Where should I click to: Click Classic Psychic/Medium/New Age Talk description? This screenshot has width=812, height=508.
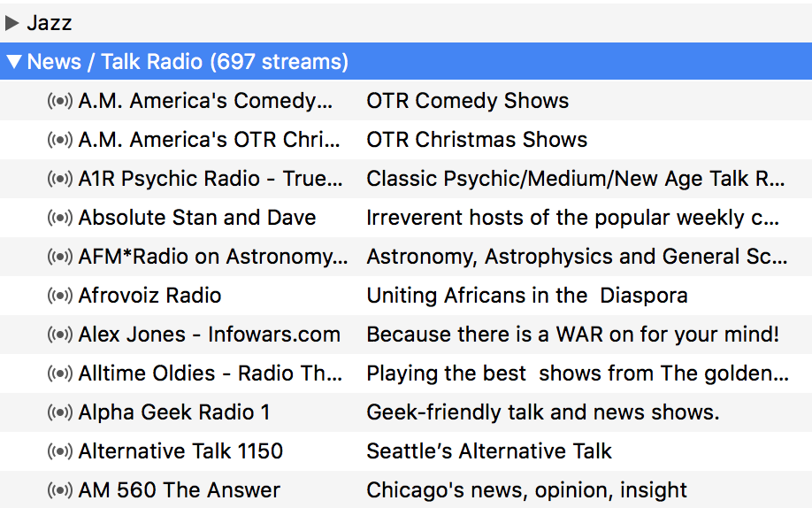pos(576,179)
